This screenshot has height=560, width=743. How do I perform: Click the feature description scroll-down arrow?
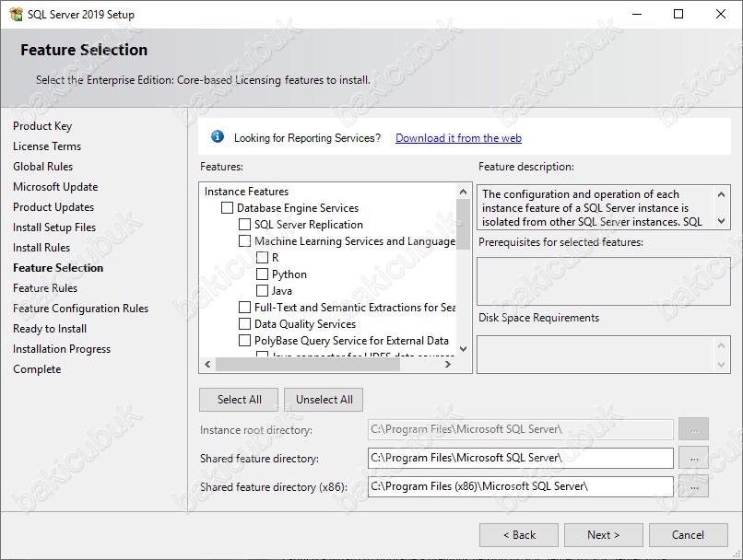(721, 220)
